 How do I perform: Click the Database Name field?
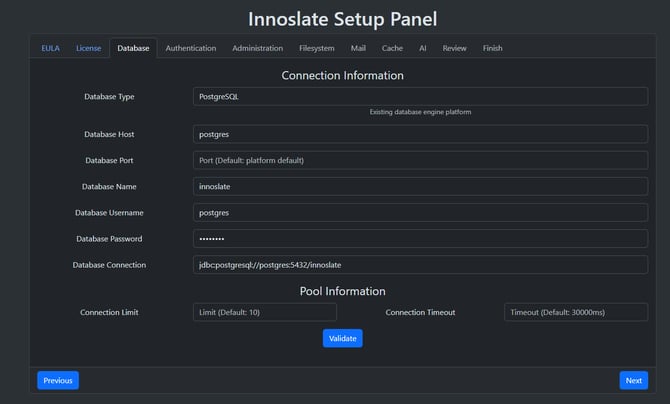point(420,186)
